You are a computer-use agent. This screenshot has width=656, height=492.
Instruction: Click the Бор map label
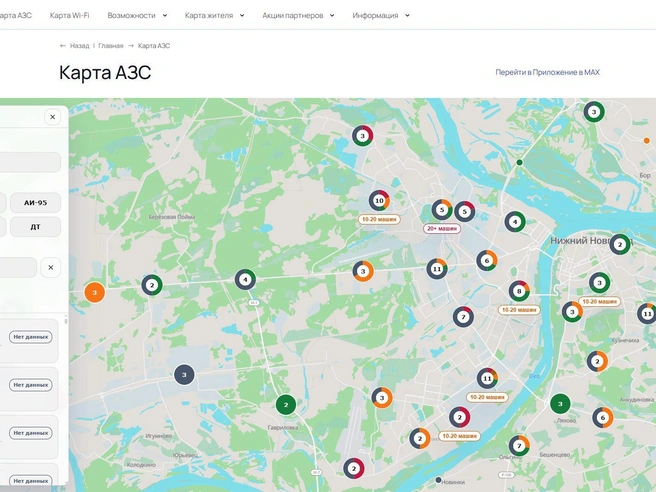pyautogui.click(x=645, y=176)
